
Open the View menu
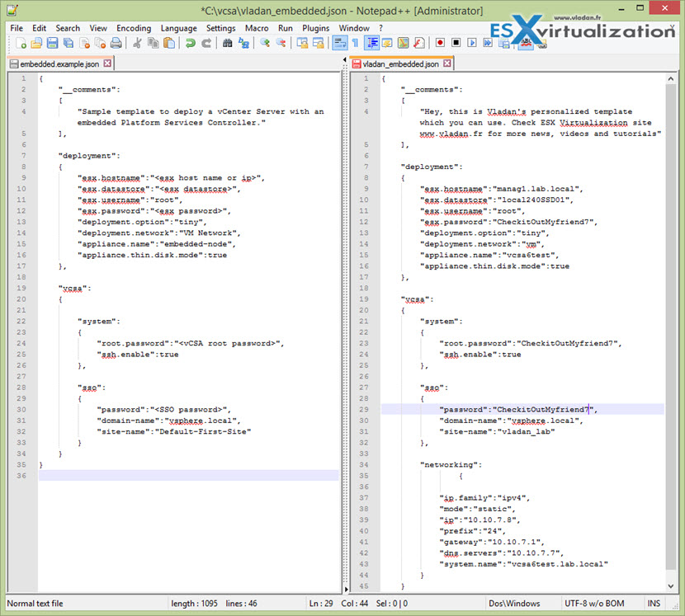point(98,28)
